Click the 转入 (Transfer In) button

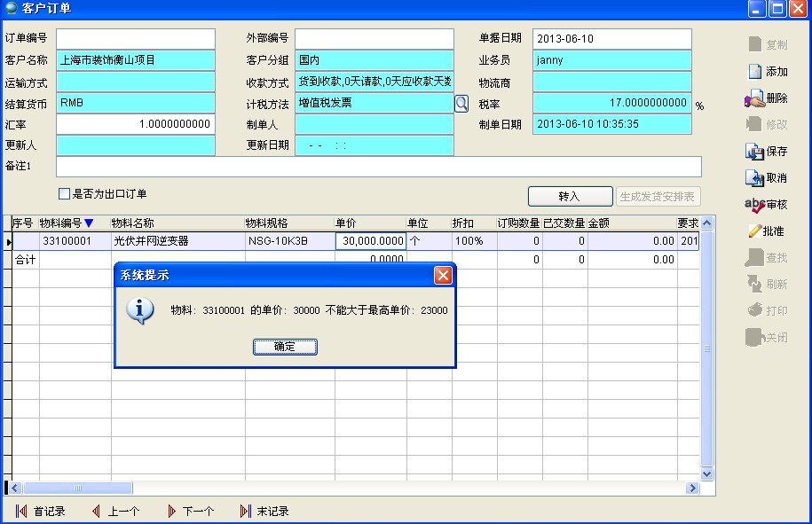point(569,195)
